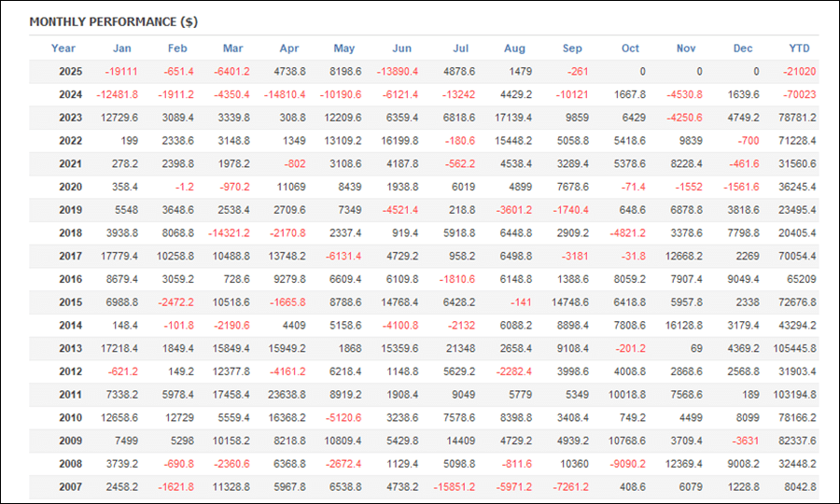
Task: Click the Mar column header
Action: click(x=233, y=49)
